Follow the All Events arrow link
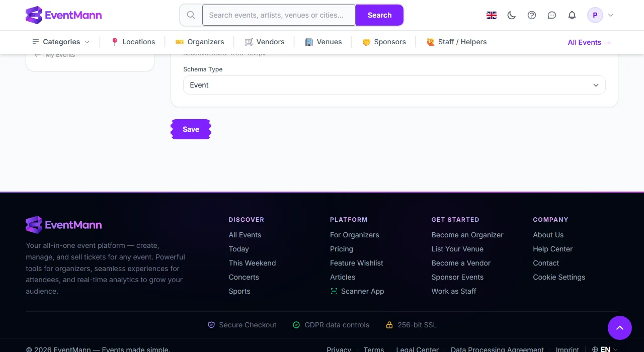Image resolution: width=644 pixels, height=352 pixels. click(589, 42)
